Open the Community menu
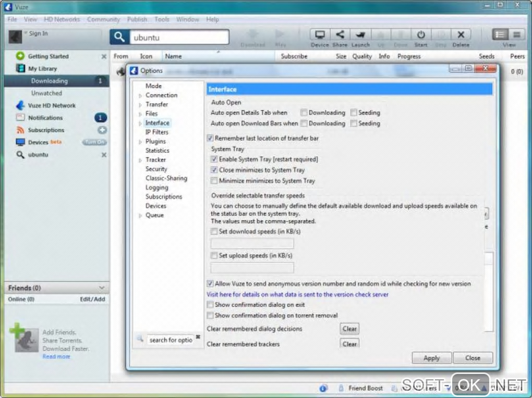 (103, 19)
